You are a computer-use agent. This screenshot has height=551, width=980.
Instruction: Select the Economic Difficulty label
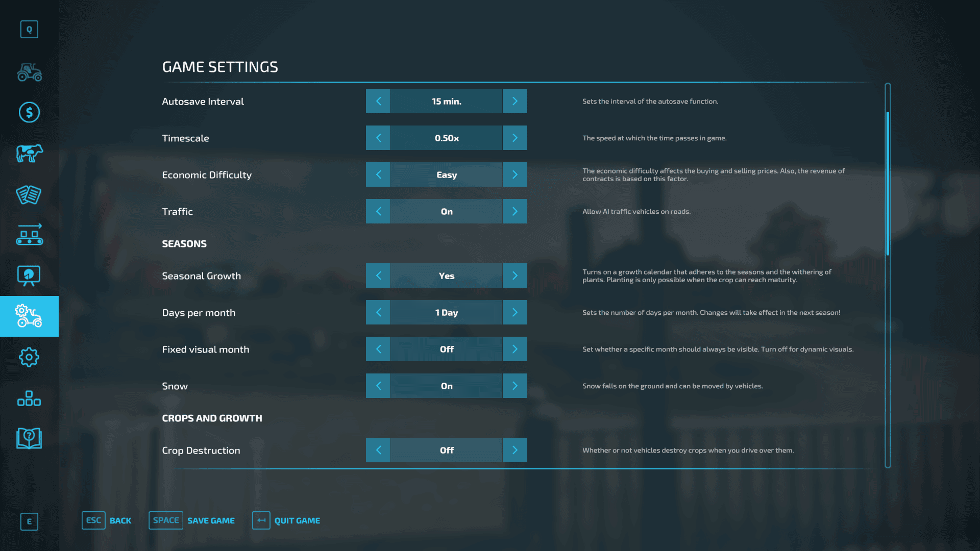point(207,175)
